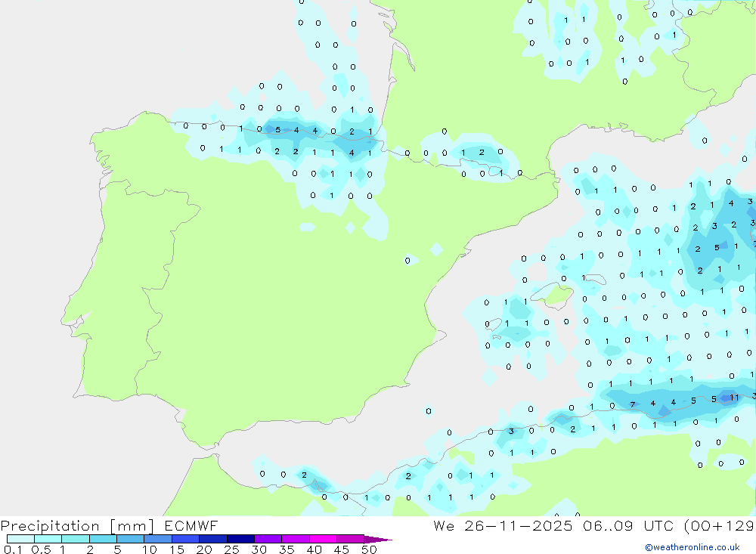Click the 30–35 mm purple swatch

[x=268, y=539]
